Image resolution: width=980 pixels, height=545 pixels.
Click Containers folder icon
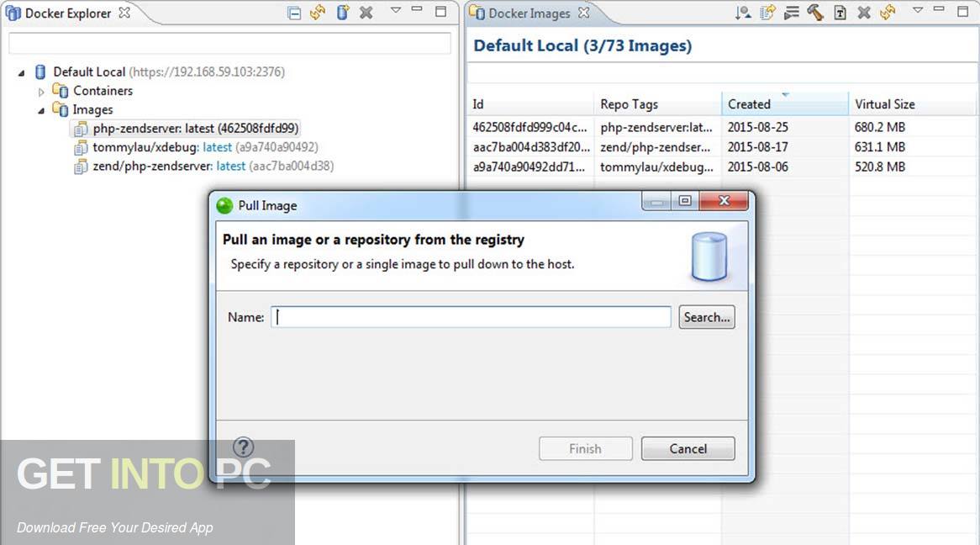pyautogui.click(x=60, y=91)
